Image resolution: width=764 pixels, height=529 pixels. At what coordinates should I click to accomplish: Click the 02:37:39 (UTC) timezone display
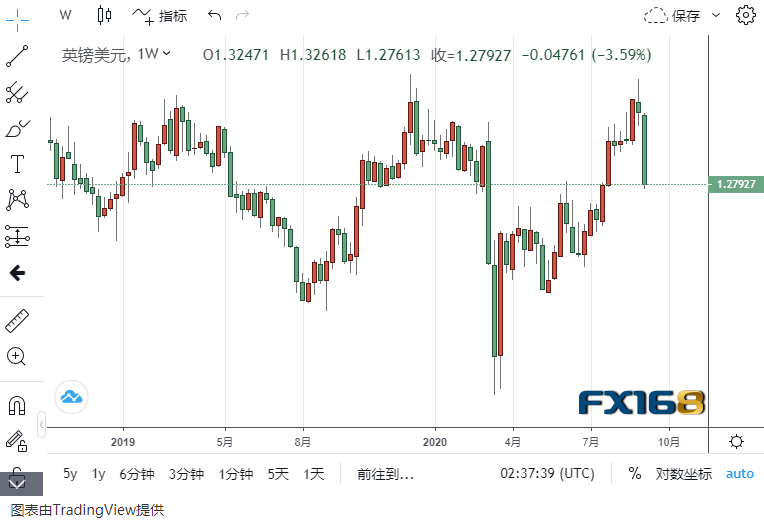coord(547,474)
